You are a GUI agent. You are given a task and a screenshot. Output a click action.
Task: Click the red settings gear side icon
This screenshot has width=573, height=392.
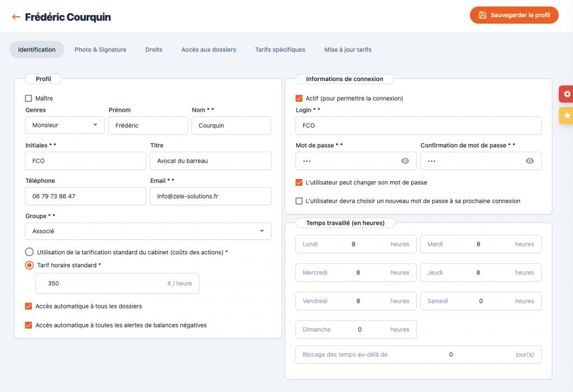pyautogui.click(x=566, y=94)
